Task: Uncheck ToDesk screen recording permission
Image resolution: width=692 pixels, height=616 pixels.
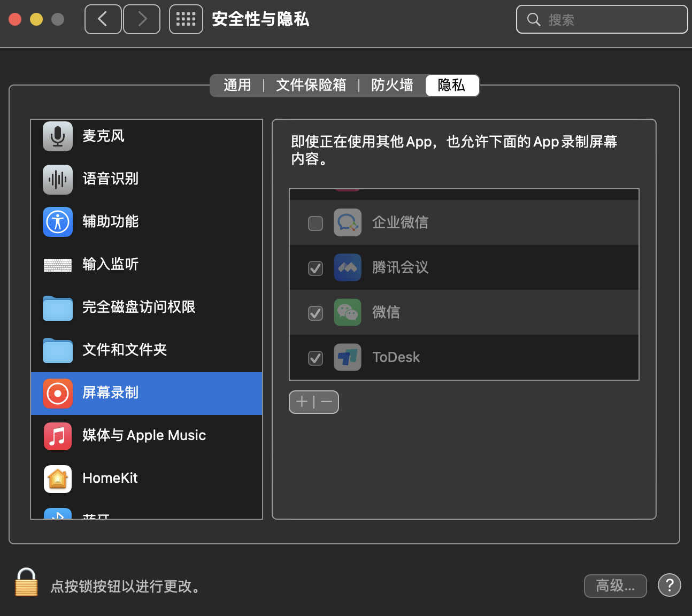Action: [x=316, y=358]
